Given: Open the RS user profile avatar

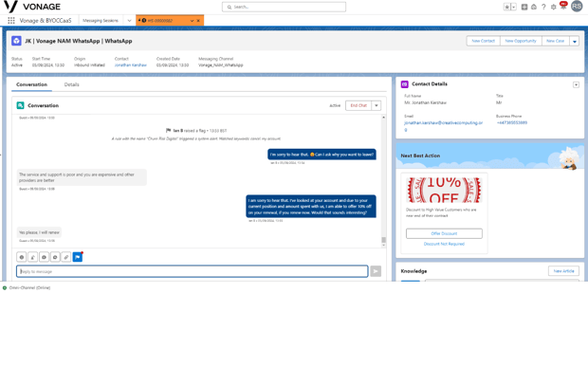Looking at the screenshot, I should click(577, 7).
